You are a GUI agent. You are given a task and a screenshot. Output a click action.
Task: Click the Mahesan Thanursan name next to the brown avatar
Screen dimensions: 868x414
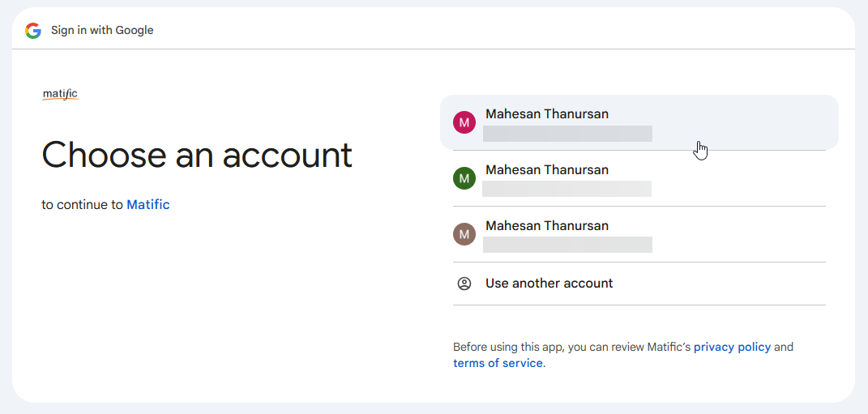coord(547,226)
